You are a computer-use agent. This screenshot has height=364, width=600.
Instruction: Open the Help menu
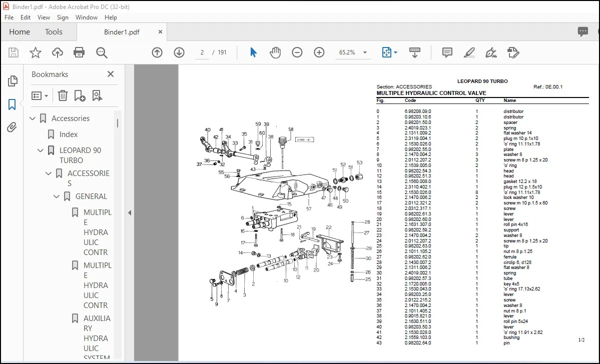click(111, 17)
